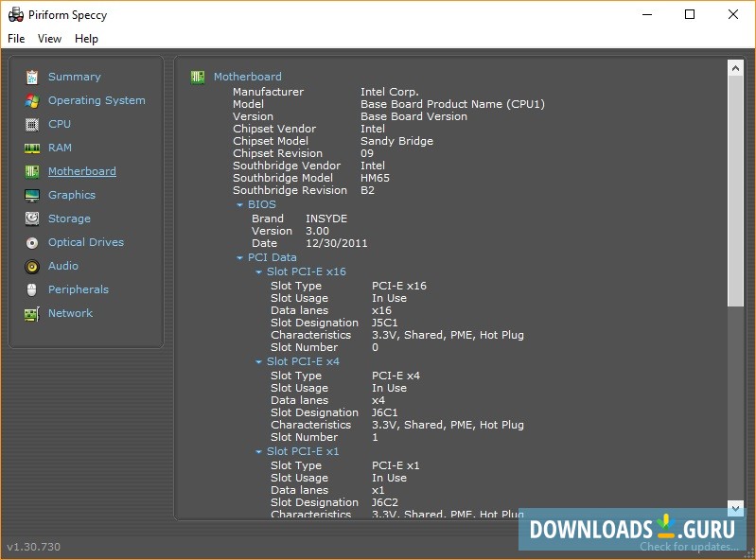Viewport: 756px width, 560px height.
Task: Open the Graphics section
Action: pyautogui.click(x=72, y=195)
